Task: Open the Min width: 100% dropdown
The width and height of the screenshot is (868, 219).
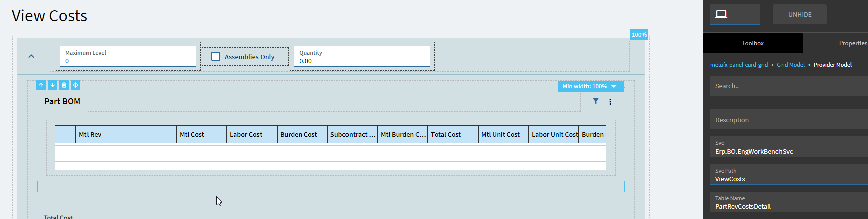Action: tap(590, 86)
